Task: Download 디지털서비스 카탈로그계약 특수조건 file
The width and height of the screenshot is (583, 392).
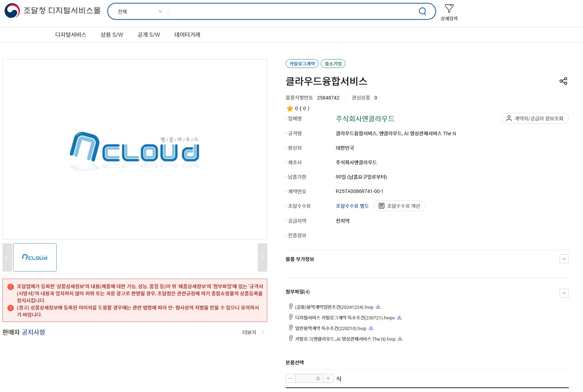Action: [x=399, y=318]
